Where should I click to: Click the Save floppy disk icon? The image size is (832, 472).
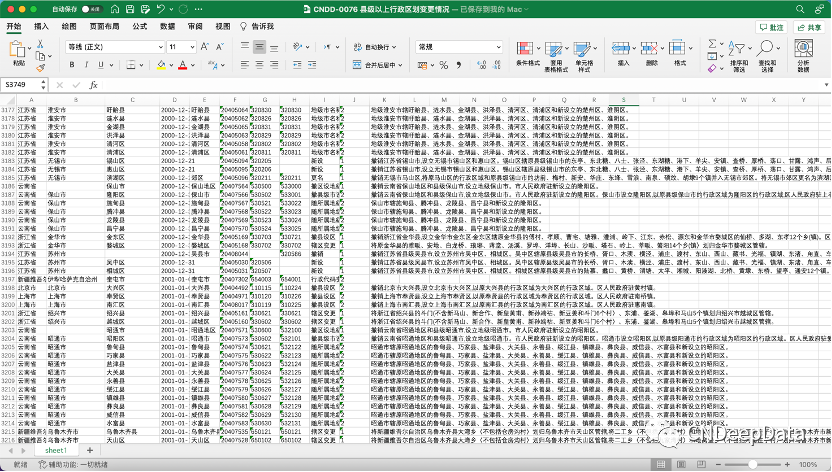pyautogui.click(x=130, y=9)
